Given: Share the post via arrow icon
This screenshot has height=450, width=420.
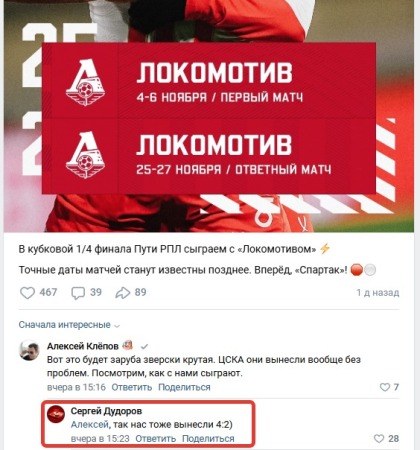Looking at the screenshot, I should (123, 293).
